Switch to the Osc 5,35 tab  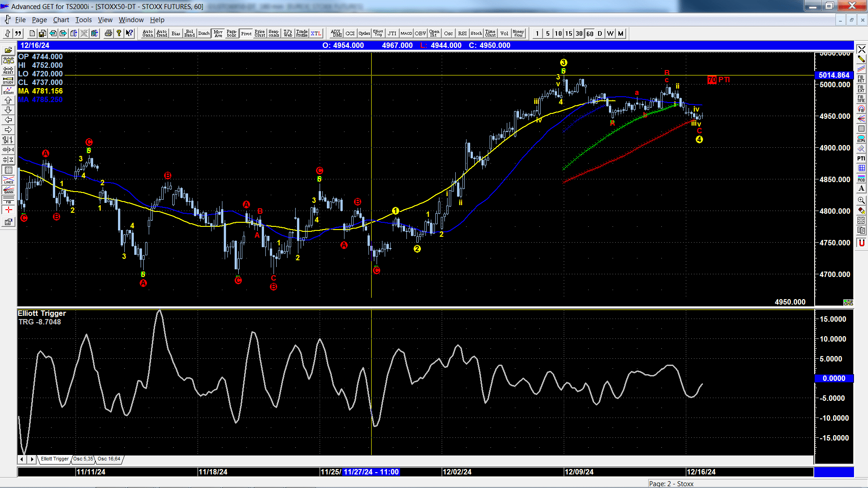pos(83,459)
